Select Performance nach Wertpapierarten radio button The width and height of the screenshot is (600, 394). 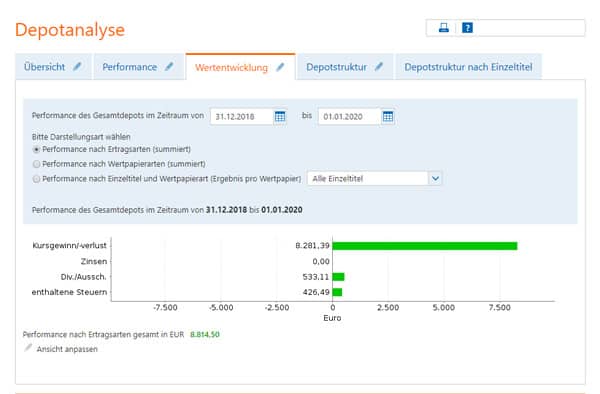click(36, 164)
